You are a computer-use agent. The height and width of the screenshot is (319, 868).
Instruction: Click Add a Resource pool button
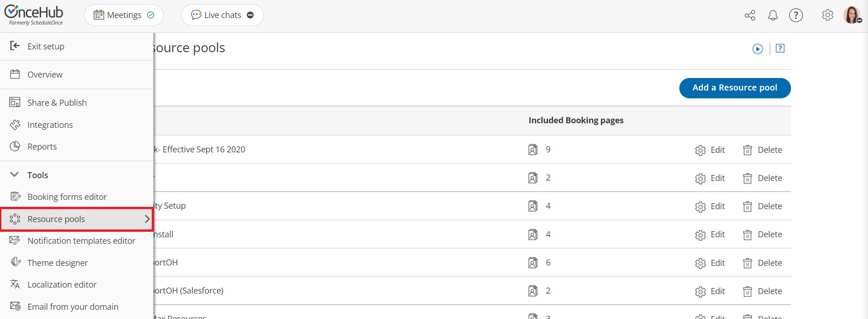(x=735, y=88)
